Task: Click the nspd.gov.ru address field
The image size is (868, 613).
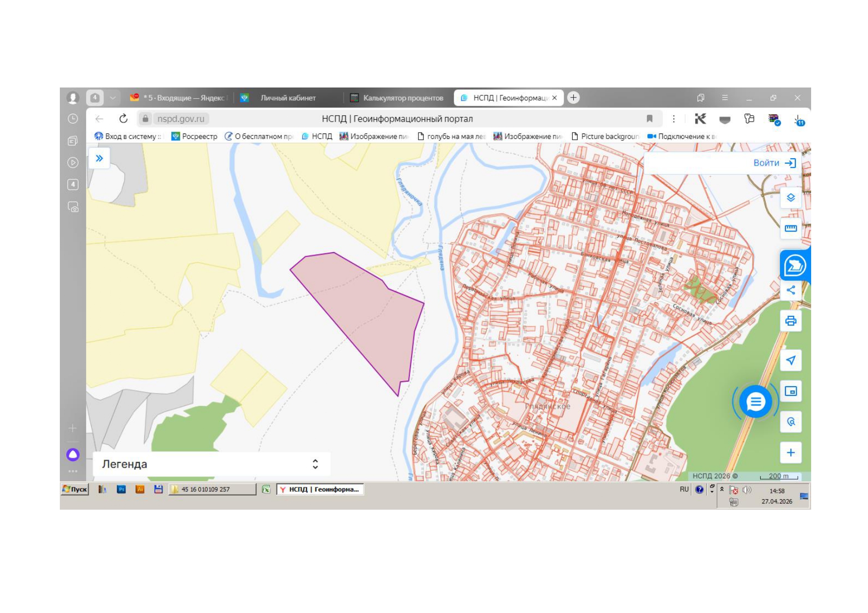Action: 181,119
